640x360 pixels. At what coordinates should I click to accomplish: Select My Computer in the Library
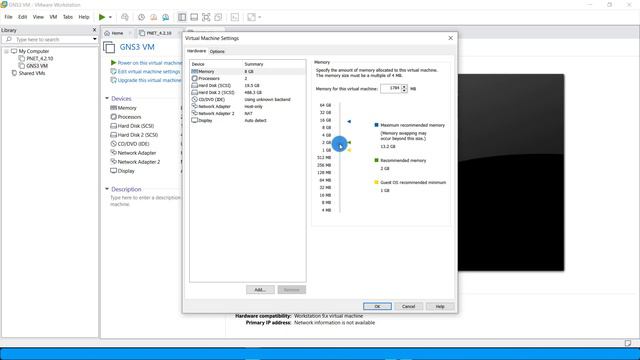[x=34, y=51]
